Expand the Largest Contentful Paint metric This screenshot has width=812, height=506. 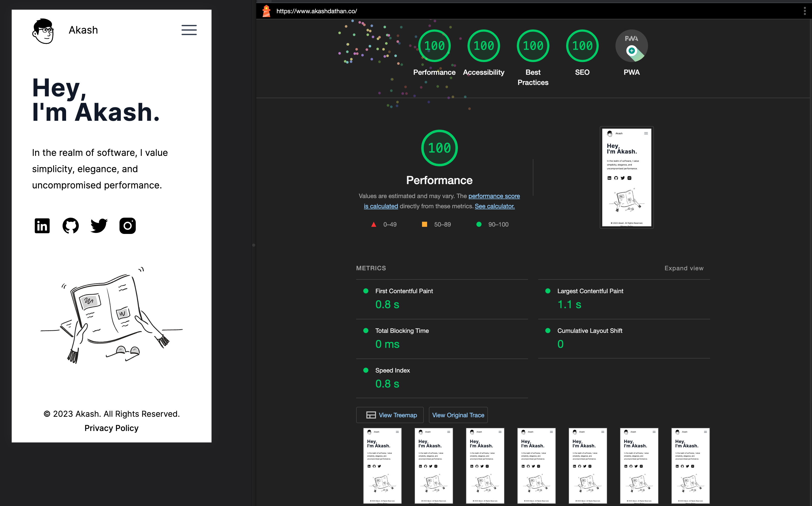click(590, 291)
